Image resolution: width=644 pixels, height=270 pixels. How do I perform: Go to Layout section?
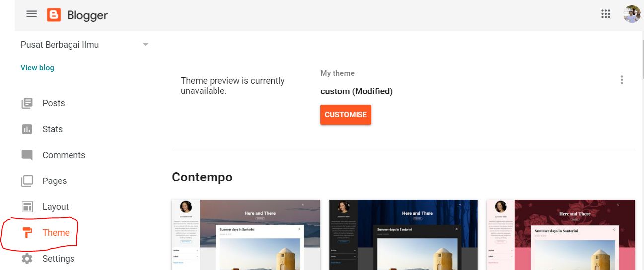[x=55, y=207]
